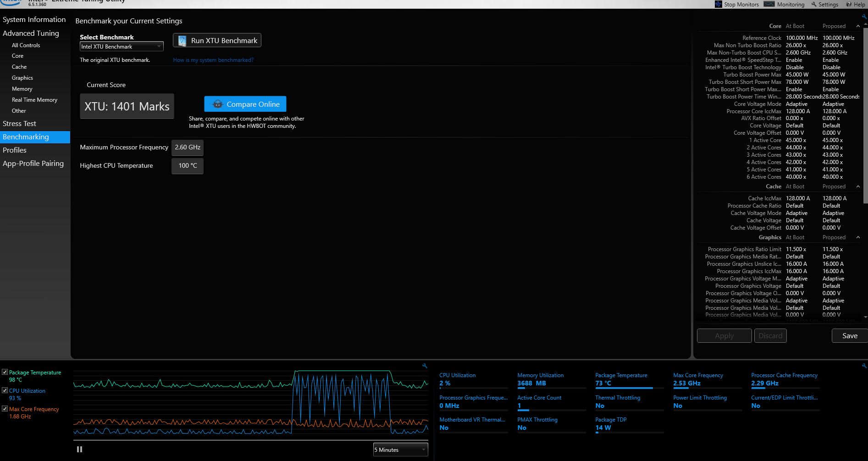This screenshot has height=461, width=868.
Task: Open Settings wrench in top bar
Action: 814,4
